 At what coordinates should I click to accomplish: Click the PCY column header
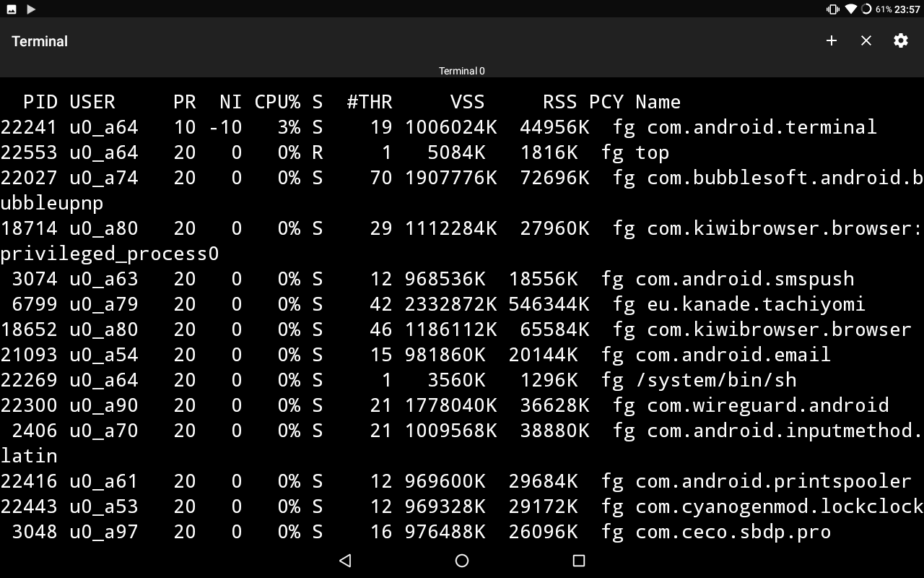coord(606,102)
